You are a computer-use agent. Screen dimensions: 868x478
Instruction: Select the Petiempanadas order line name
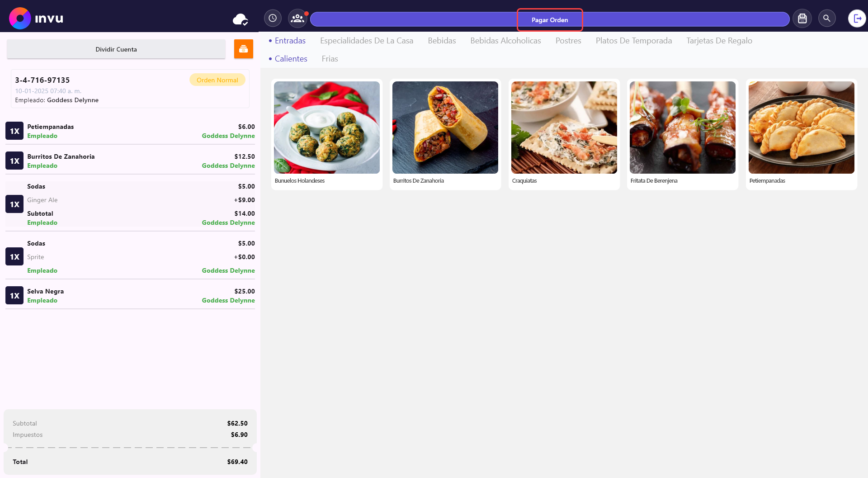tap(50, 127)
